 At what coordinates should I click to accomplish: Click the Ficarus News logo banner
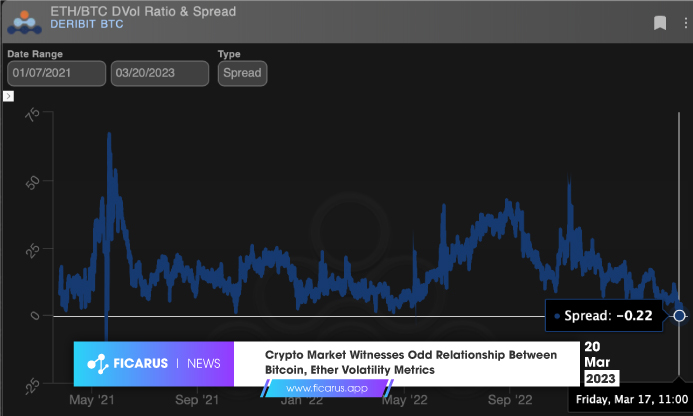[153, 364]
